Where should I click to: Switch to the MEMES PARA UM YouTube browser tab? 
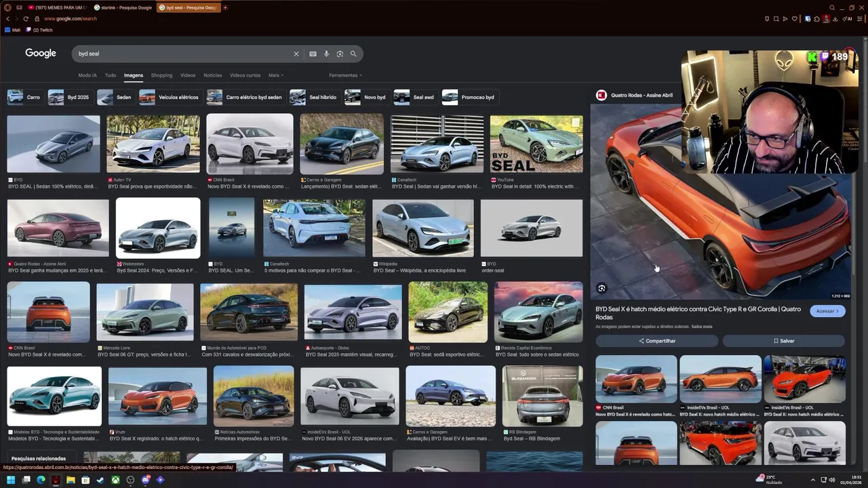pyautogui.click(x=56, y=7)
